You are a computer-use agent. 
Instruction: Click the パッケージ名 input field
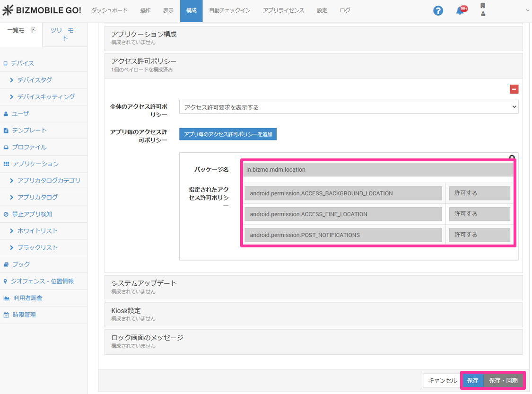(378, 169)
